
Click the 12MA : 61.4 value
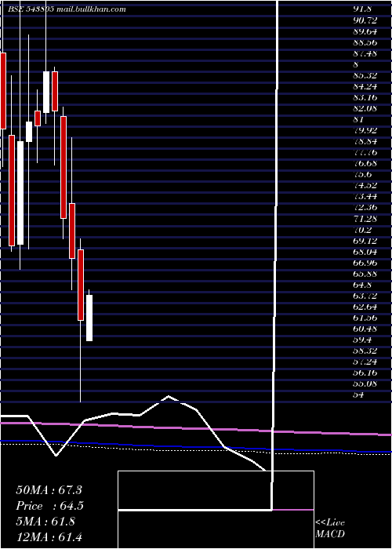coord(49,536)
